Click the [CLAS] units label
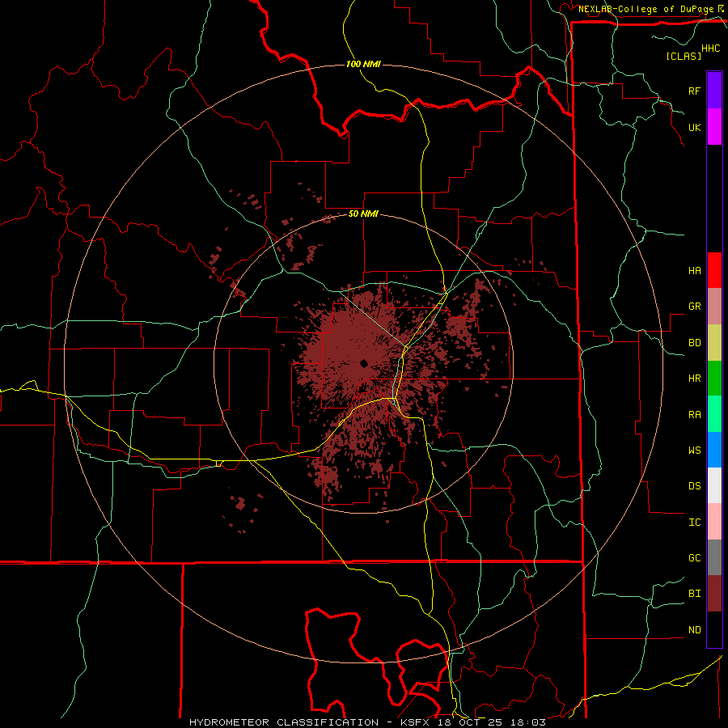728x728 pixels. 684,56
